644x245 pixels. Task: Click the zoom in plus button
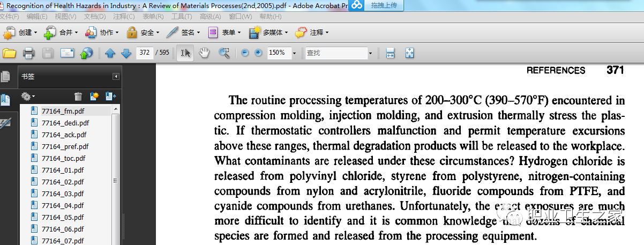259,53
